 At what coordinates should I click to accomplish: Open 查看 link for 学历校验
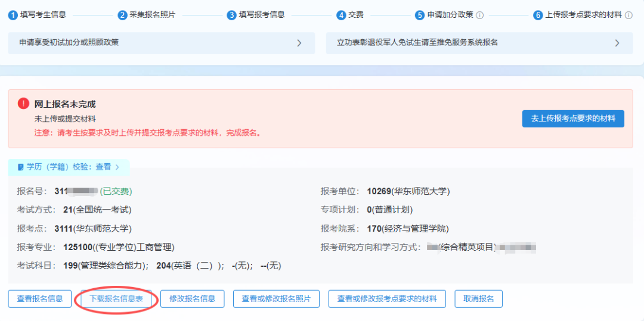click(104, 167)
